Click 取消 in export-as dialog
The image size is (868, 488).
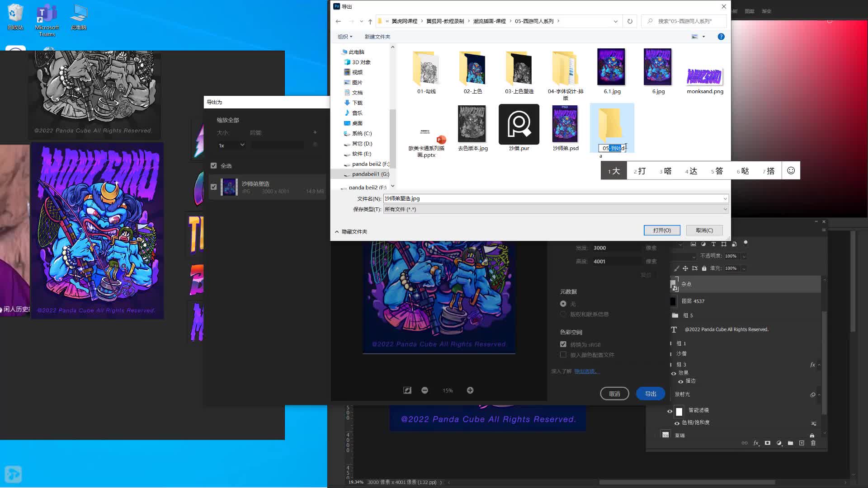click(614, 394)
